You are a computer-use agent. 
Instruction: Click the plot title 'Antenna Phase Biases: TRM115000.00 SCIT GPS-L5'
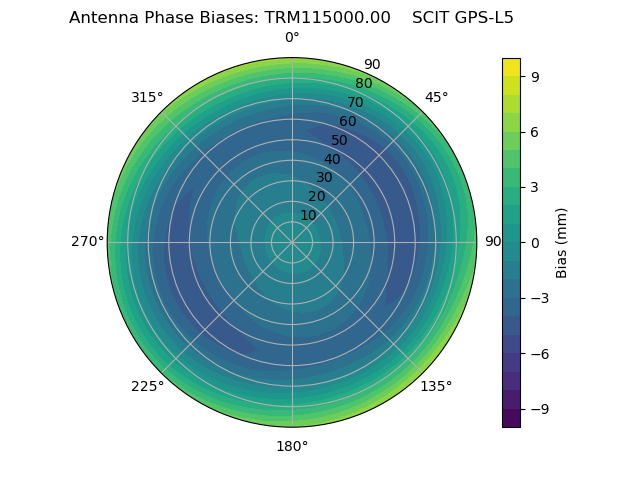point(291,18)
